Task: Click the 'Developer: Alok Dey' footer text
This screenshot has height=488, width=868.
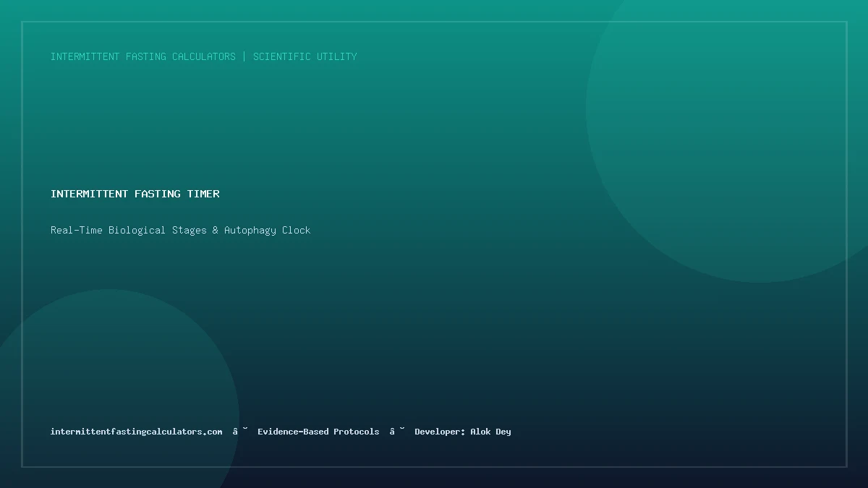Action: (463, 432)
